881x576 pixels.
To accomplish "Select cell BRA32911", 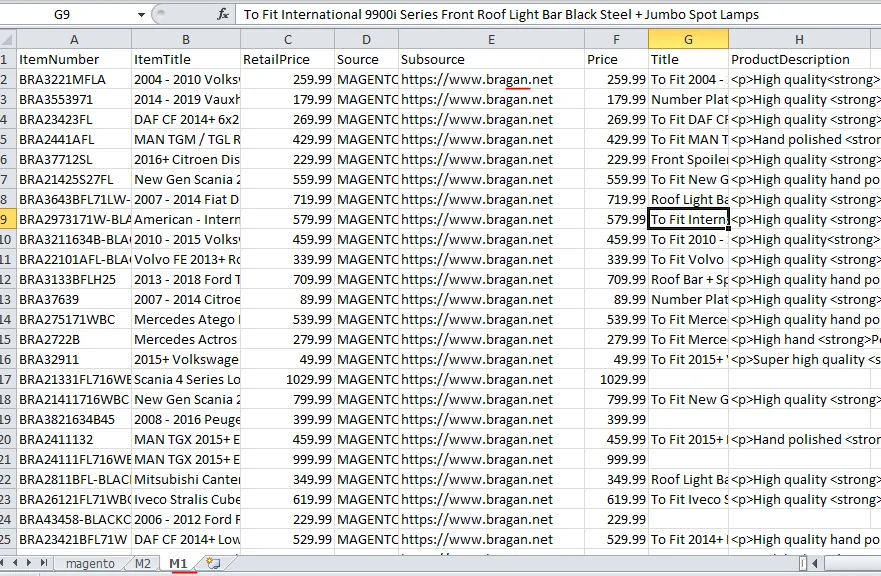I will pyautogui.click(x=74, y=360).
